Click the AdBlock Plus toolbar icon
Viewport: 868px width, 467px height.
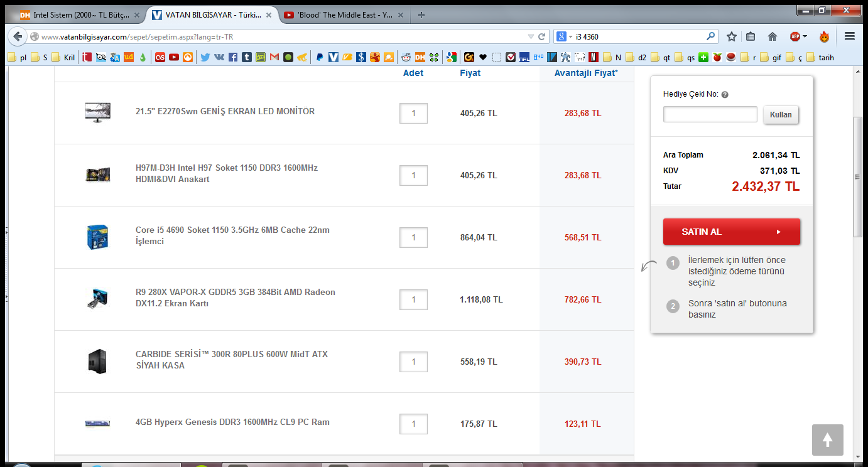click(x=795, y=36)
